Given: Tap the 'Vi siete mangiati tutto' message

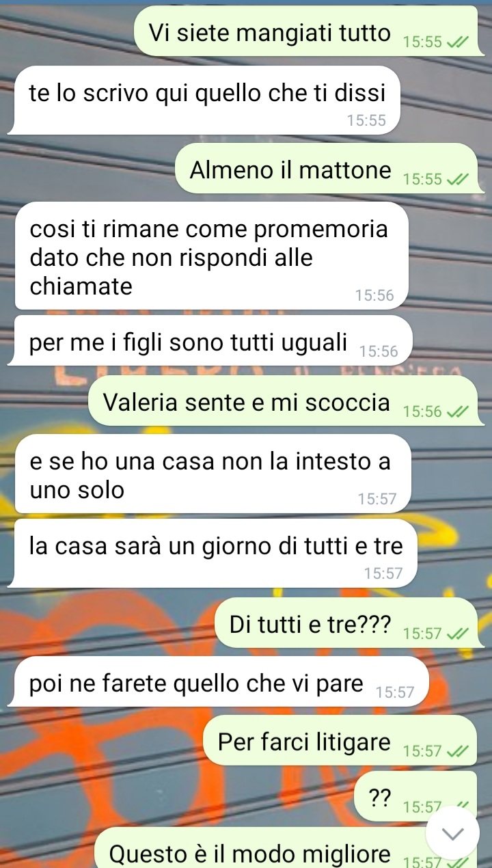Looking at the screenshot, I should pos(305,31).
